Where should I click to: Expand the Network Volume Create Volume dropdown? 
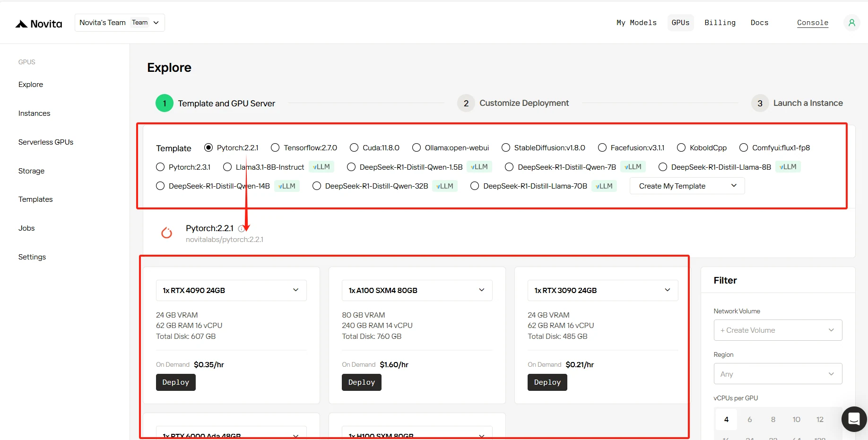tap(778, 330)
